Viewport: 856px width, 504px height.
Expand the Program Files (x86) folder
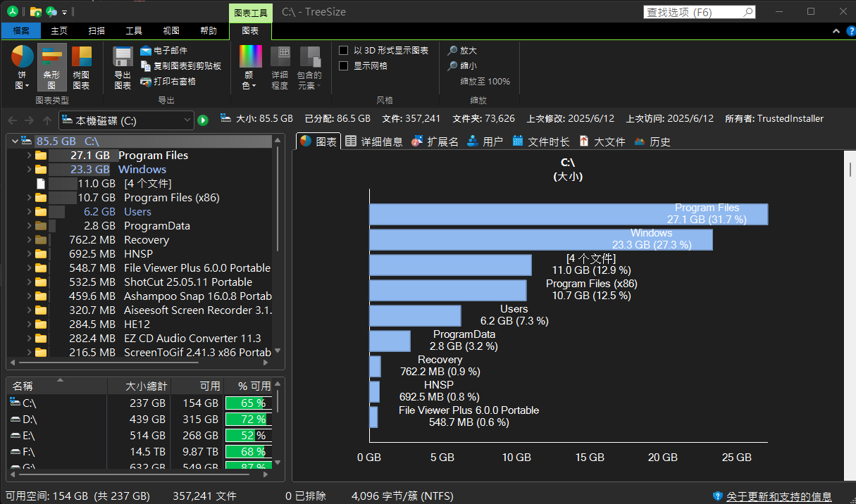[x=29, y=197]
